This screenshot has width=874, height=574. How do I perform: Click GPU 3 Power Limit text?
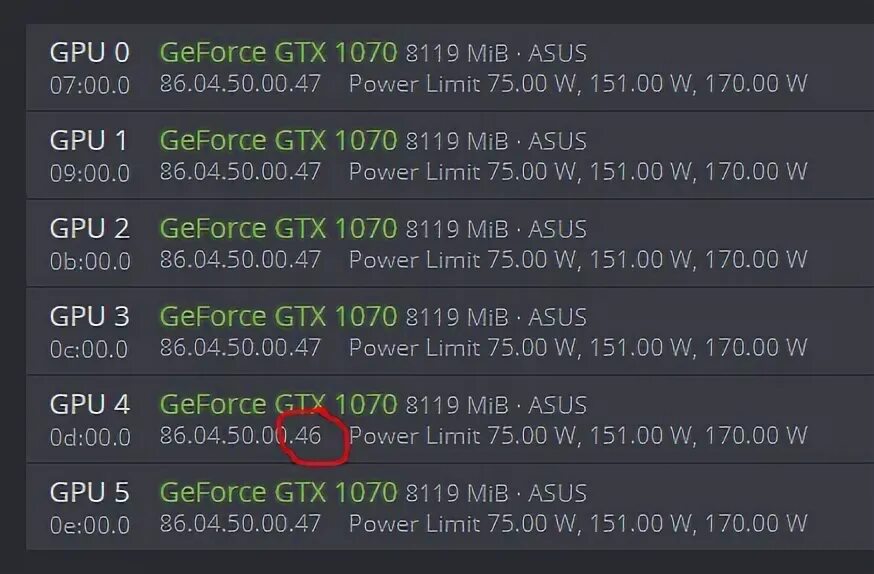coord(578,348)
